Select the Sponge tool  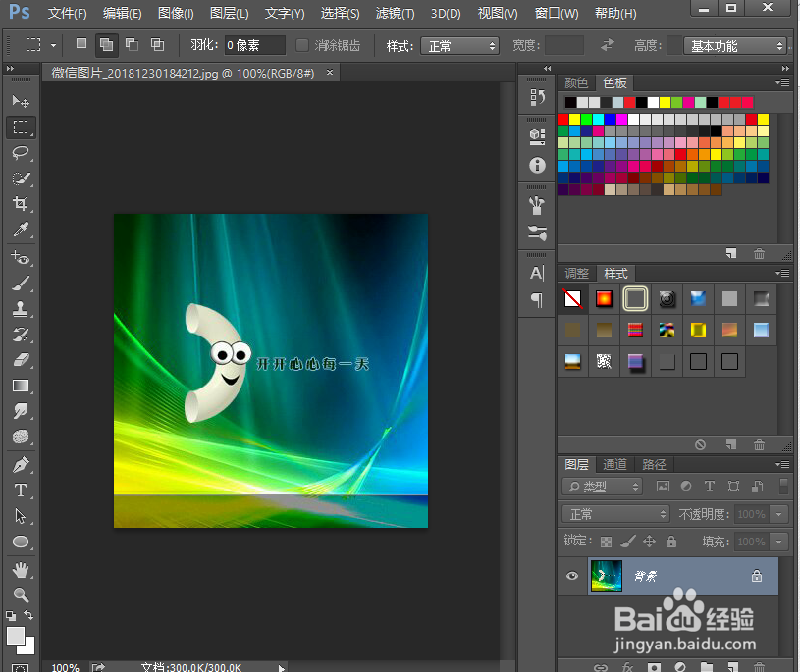click(21, 437)
